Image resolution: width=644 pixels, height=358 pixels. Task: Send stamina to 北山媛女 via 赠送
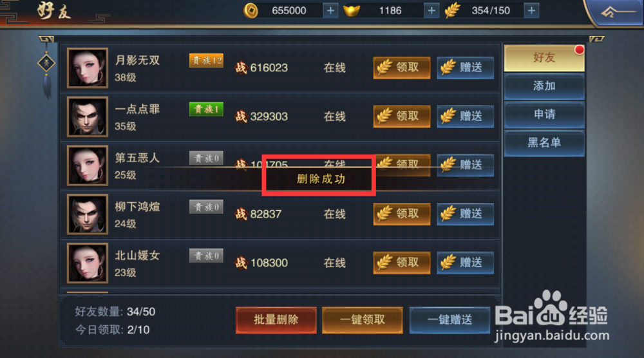[466, 263]
